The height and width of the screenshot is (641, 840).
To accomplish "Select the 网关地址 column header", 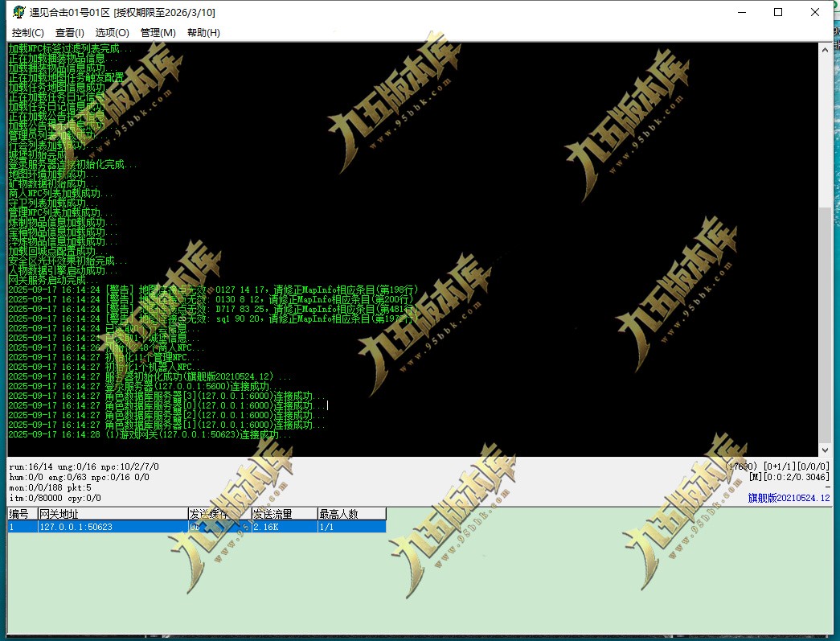I will (x=113, y=514).
